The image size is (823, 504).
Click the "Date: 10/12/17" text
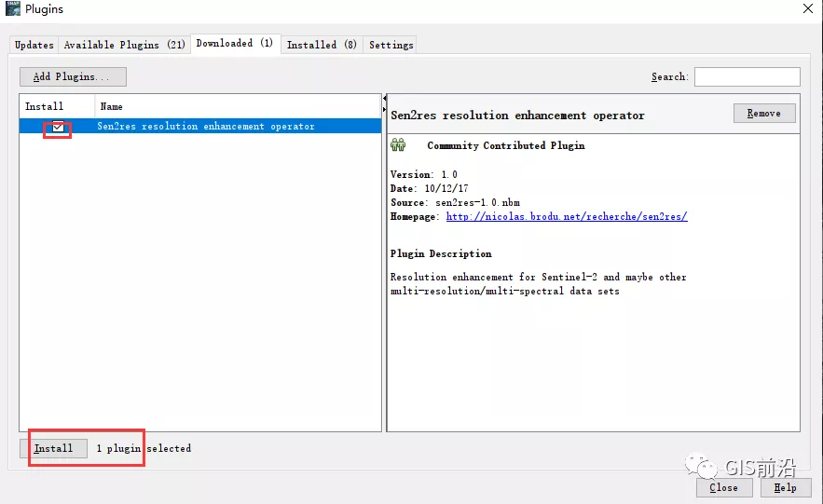pos(430,188)
